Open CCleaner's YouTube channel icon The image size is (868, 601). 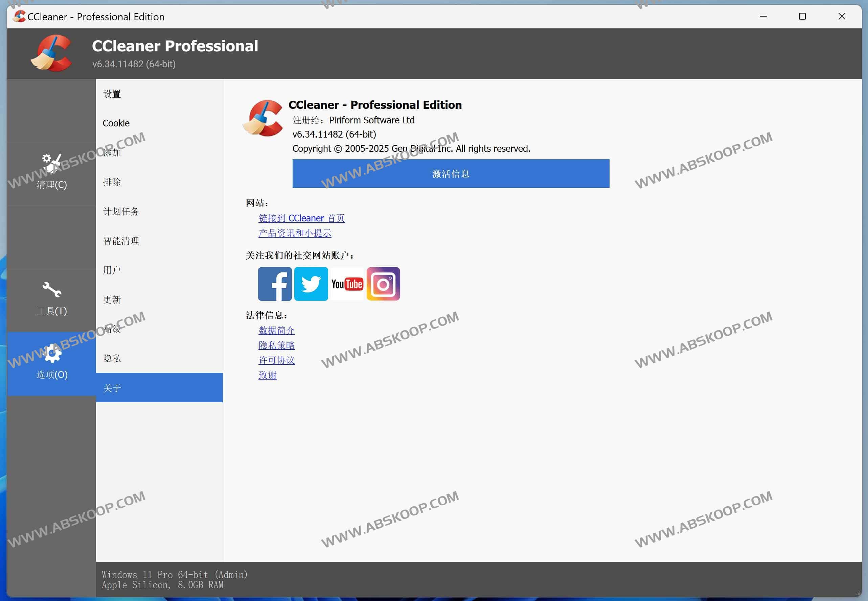347,284
